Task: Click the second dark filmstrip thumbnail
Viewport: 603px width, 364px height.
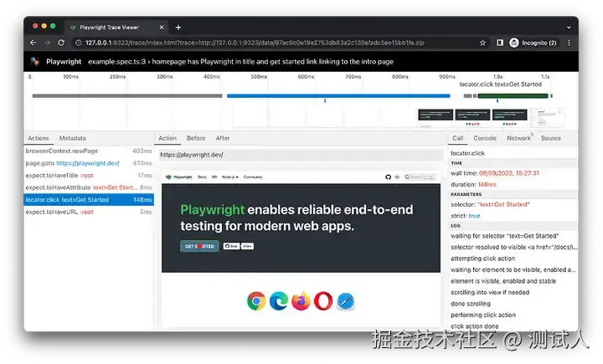Action: coord(472,115)
